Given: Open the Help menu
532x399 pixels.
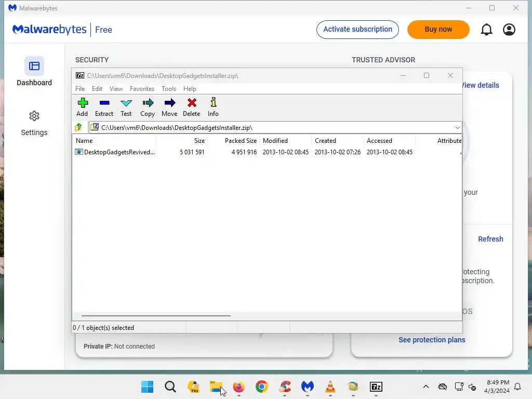Looking at the screenshot, I should tap(190, 88).
